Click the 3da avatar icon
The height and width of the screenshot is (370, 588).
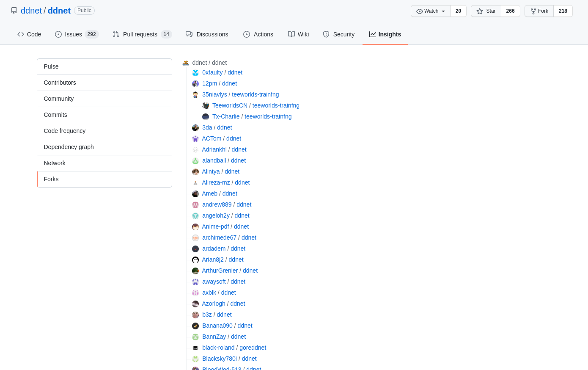tap(195, 128)
